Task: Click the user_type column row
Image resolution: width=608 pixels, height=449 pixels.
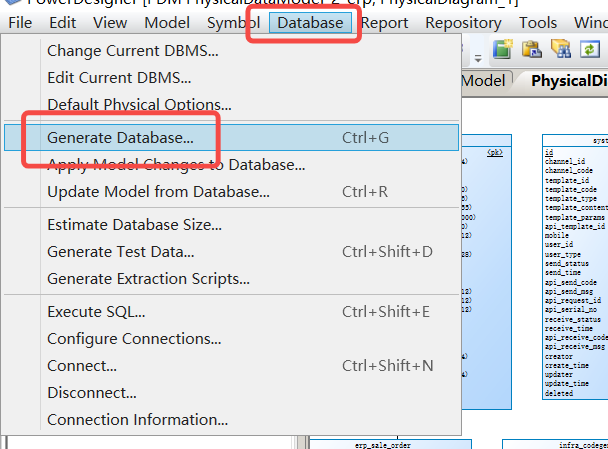Action: 563,254
